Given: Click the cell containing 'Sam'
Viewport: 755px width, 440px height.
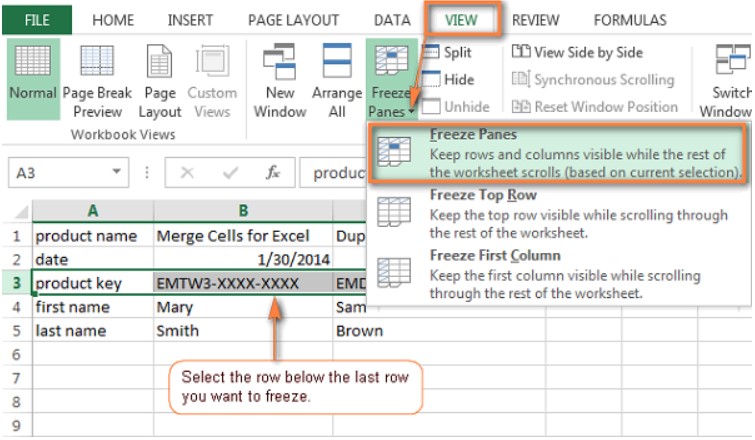Looking at the screenshot, I should [x=350, y=307].
